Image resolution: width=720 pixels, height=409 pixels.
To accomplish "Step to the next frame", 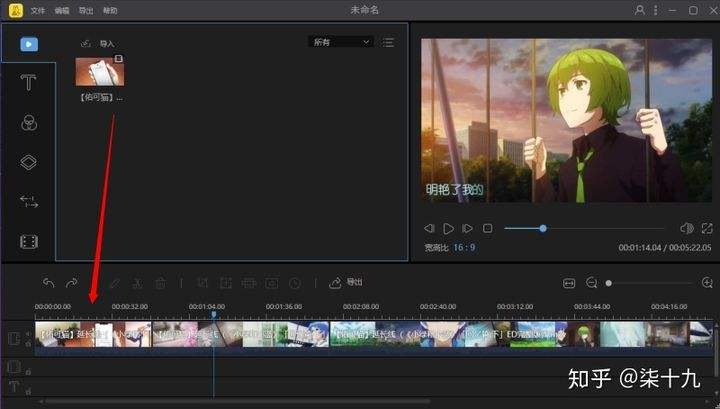I will tap(467, 228).
